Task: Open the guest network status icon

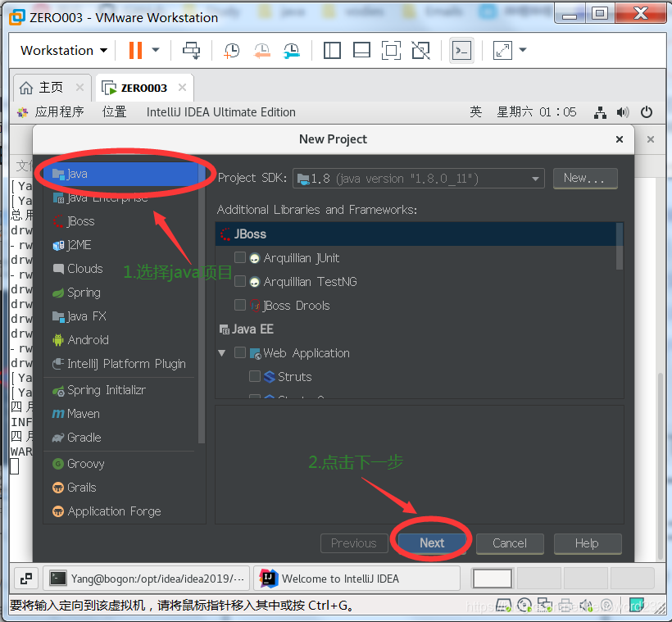Action: pos(600,112)
